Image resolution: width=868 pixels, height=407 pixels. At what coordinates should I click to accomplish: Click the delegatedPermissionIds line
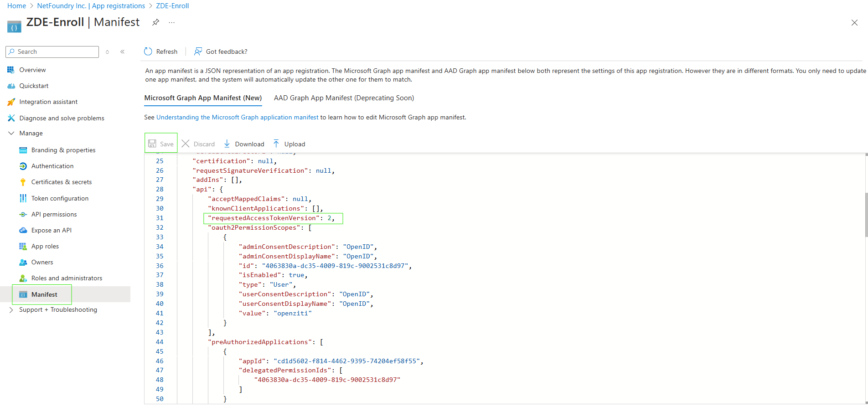pos(290,371)
